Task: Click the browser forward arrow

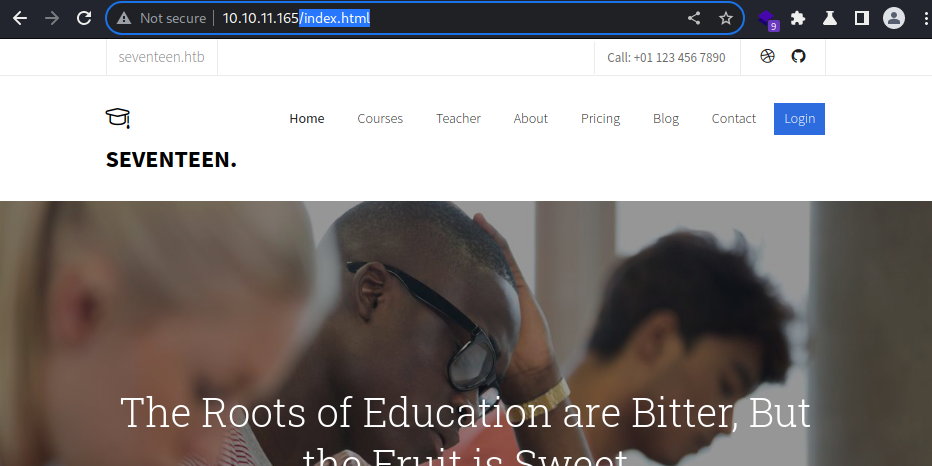Action: coord(52,18)
